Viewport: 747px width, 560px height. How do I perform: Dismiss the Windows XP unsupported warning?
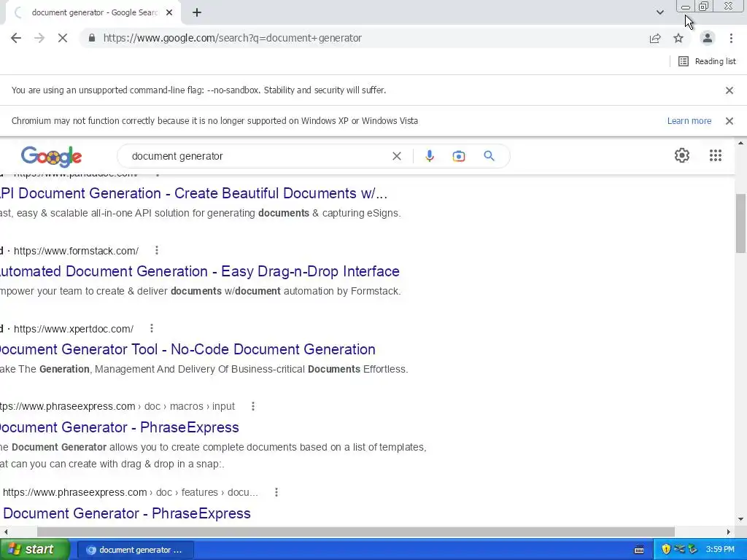click(x=729, y=121)
